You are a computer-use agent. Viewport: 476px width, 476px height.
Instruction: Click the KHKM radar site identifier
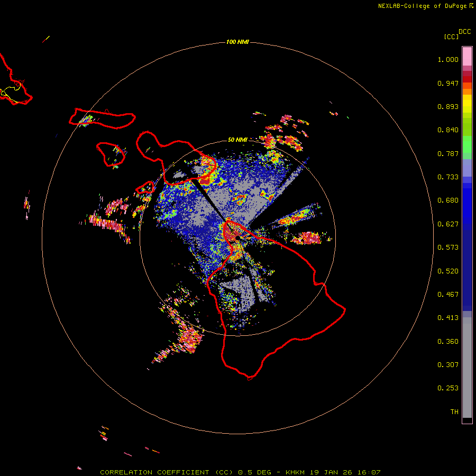(295, 472)
